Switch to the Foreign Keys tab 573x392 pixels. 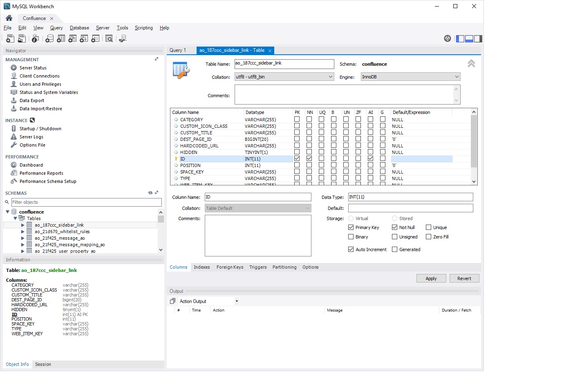tap(230, 267)
